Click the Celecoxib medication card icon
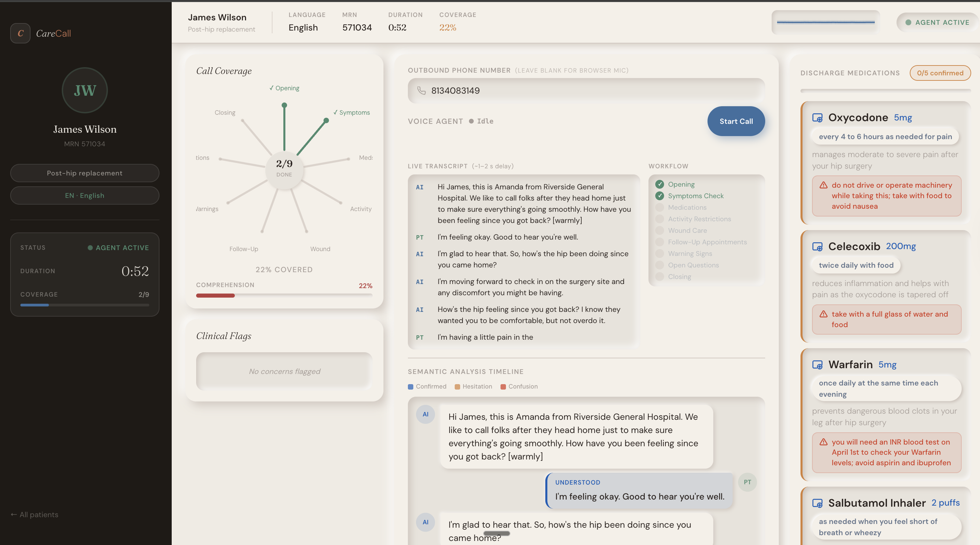This screenshot has height=545, width=980. point(817,247)
